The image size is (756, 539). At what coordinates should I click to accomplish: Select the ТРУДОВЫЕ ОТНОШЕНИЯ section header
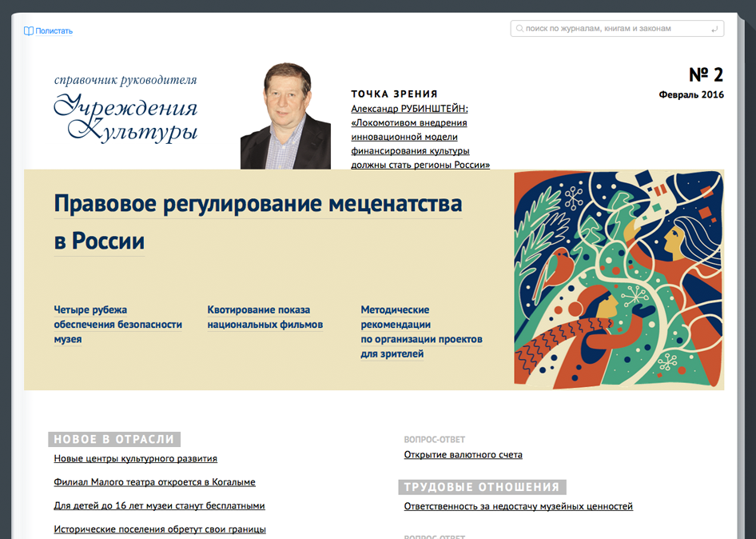(x=481, y=487)
